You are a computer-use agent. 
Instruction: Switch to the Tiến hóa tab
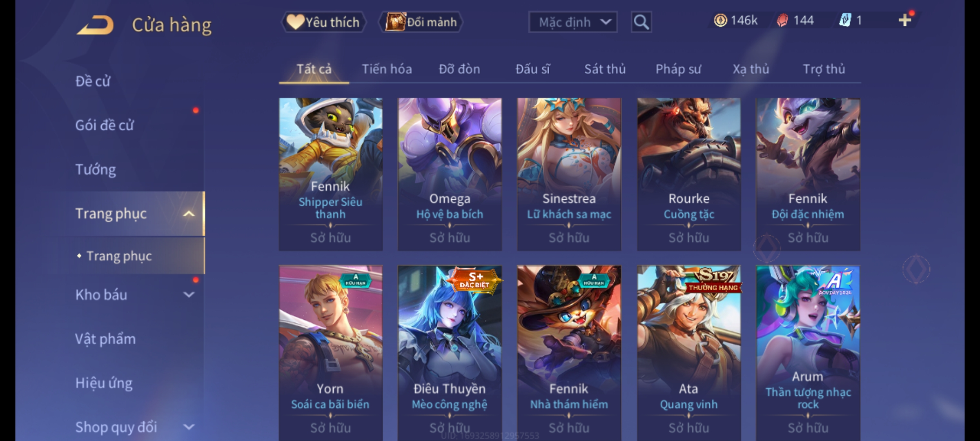pyautogui.click(x=387, y=69)
